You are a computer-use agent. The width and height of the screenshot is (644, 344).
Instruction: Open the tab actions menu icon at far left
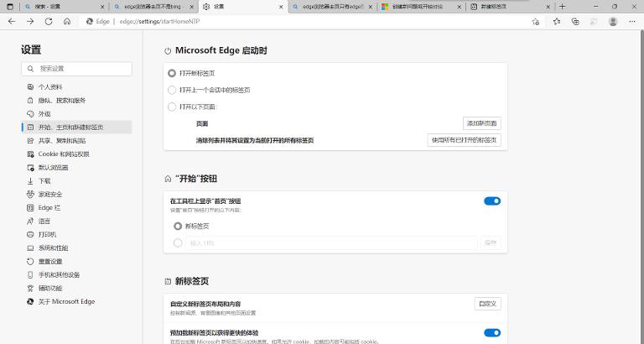pos(10,7)
